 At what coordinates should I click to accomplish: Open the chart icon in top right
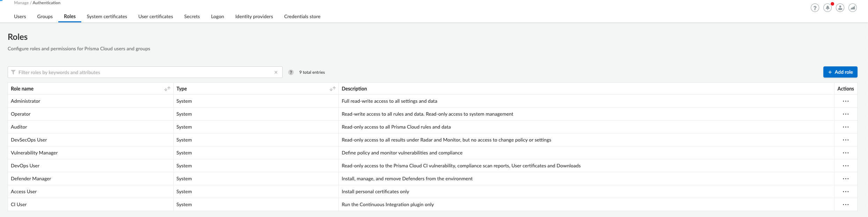point(853,8)
